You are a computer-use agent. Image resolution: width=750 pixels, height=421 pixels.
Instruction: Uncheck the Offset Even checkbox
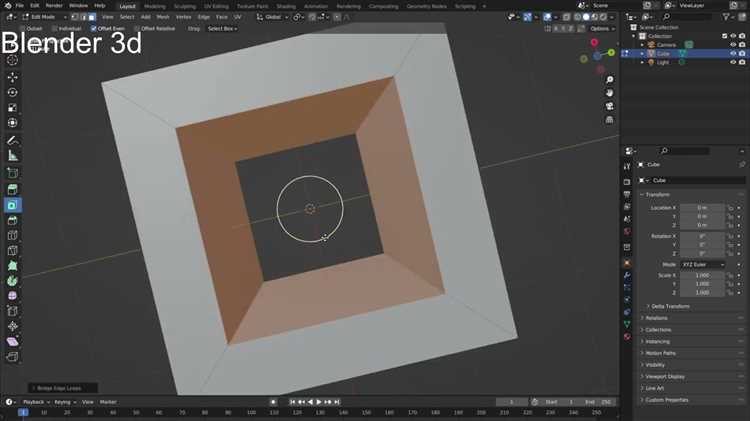click(x=94, y=28)
